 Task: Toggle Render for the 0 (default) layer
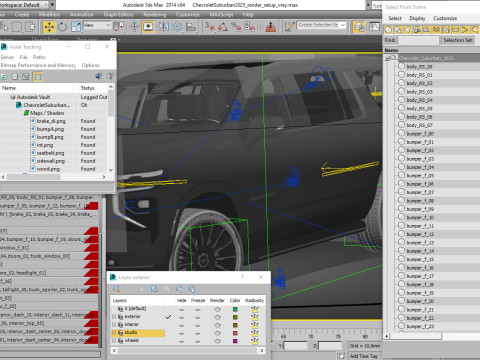coord(217,309)
